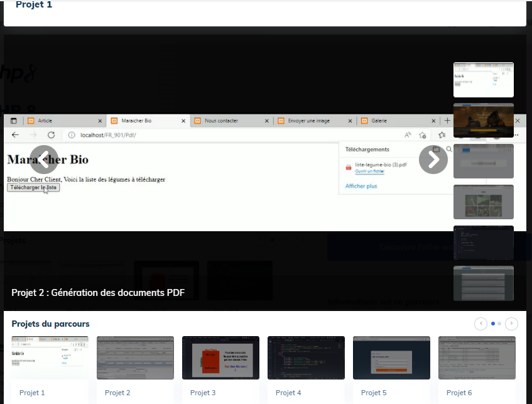Click the search icon in Téléchargements panel

pos(449,149)
